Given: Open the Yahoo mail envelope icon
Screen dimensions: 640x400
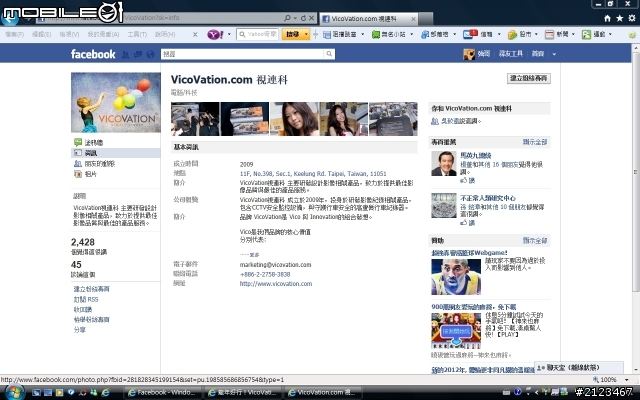Looking at the screenshot, I should coord(469,34).
